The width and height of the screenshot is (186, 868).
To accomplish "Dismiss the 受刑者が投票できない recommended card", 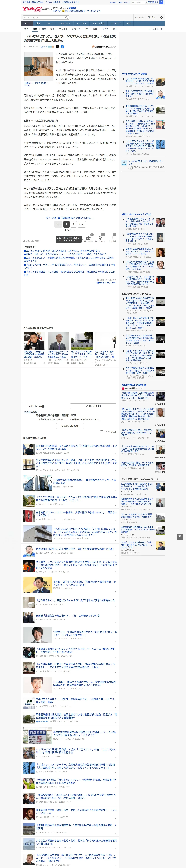I will tap(68, 363).
